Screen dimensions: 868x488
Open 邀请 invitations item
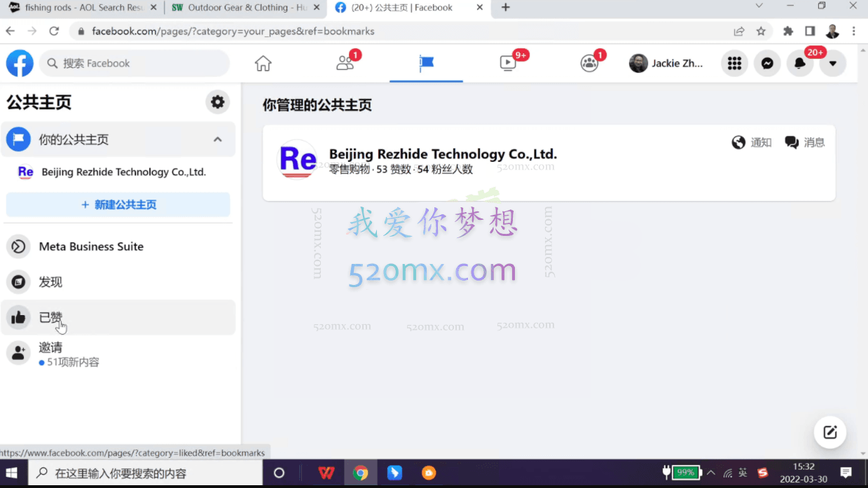point(118,354)
